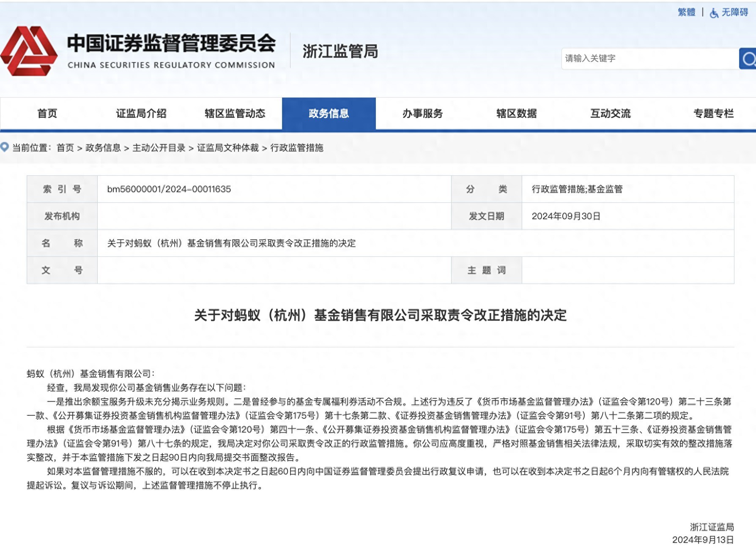Navigate to 主动公开目录 breadcrumb link
756x556 pixels.
click(x=159, y=148)
